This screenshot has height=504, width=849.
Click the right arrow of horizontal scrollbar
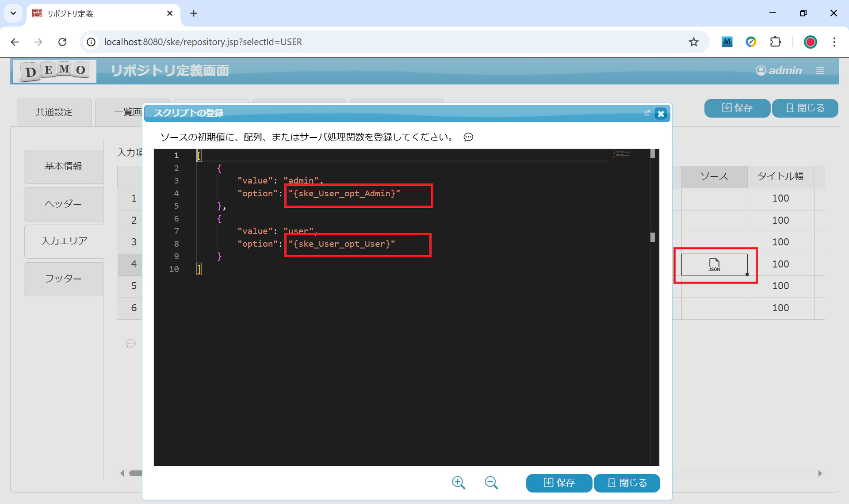[820, 473]
